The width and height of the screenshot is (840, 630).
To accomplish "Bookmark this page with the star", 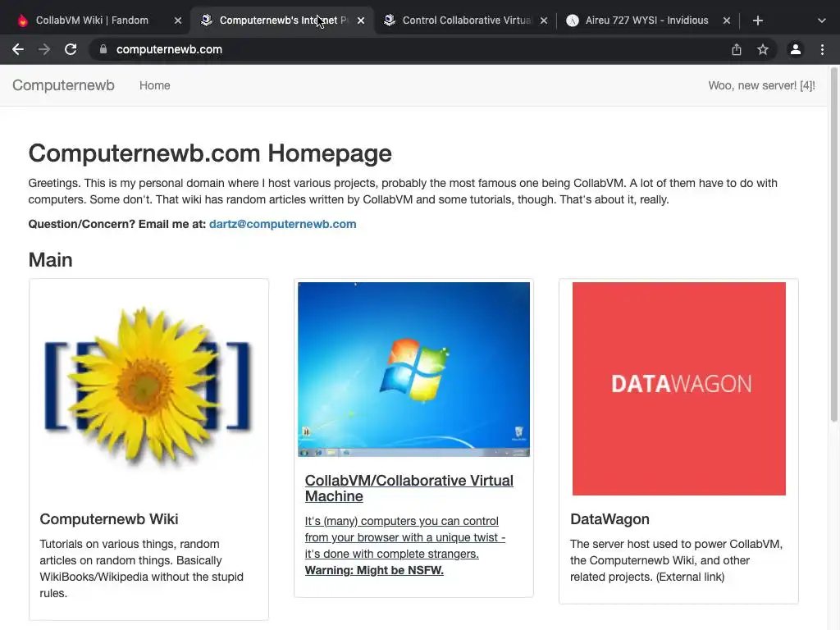I will 763,49.
